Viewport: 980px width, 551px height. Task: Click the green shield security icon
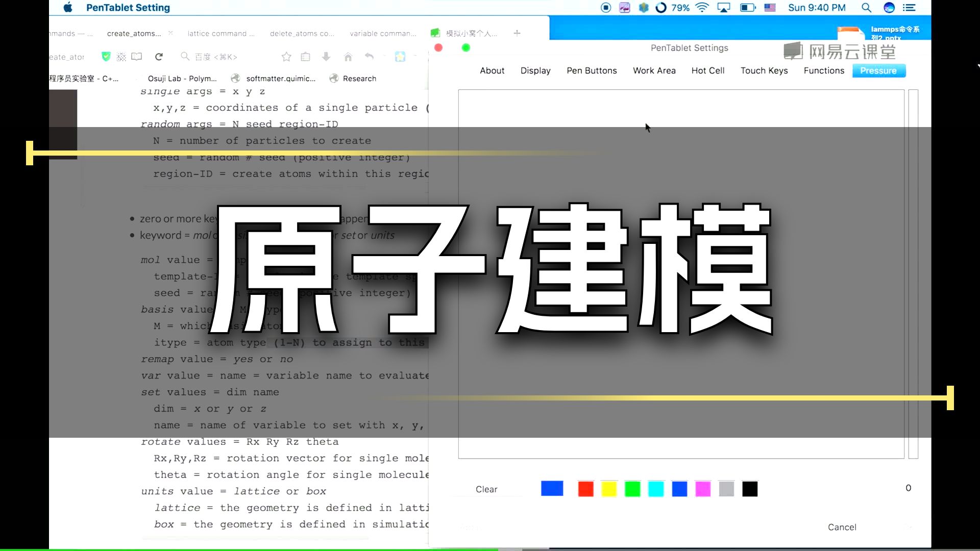[106, 57]
